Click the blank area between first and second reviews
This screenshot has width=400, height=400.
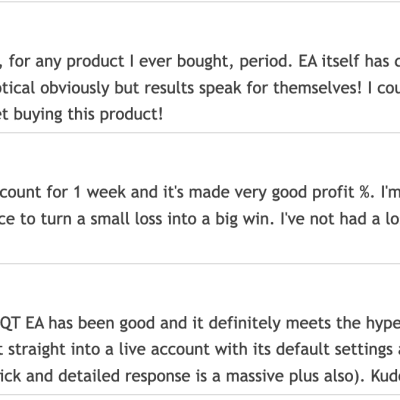click(x=200, y=157)
